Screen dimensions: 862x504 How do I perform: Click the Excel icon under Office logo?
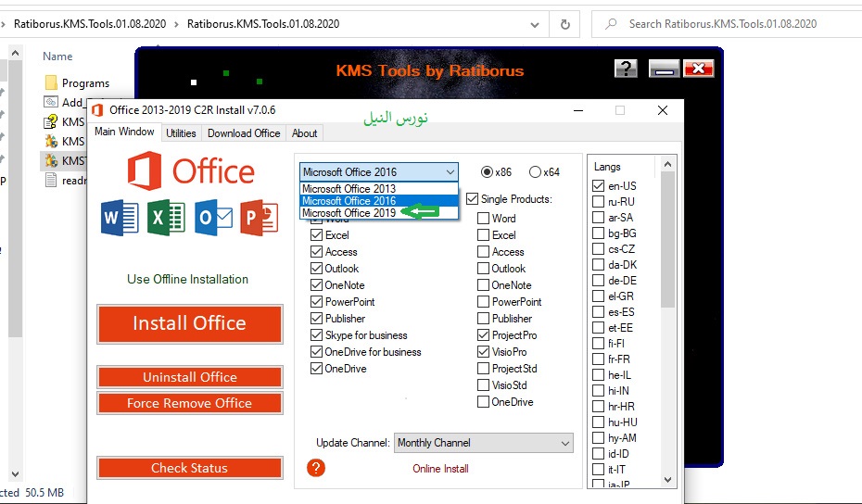[166, 217]
